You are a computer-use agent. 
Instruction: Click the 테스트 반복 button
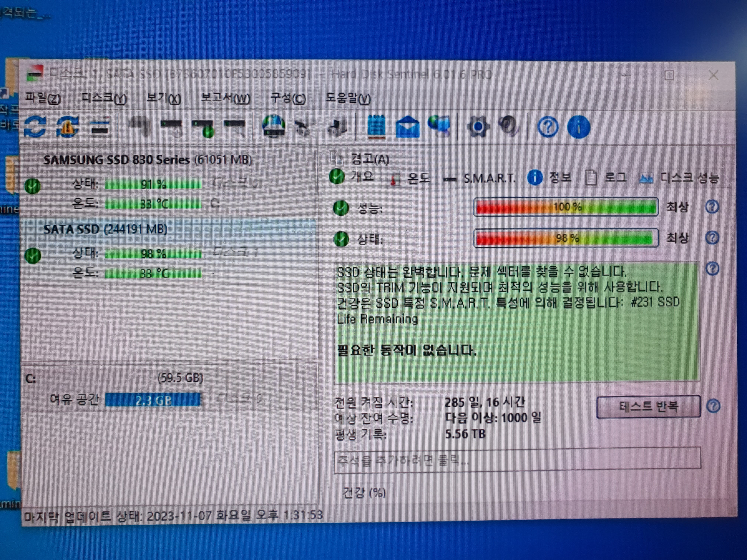coord(648,406)
